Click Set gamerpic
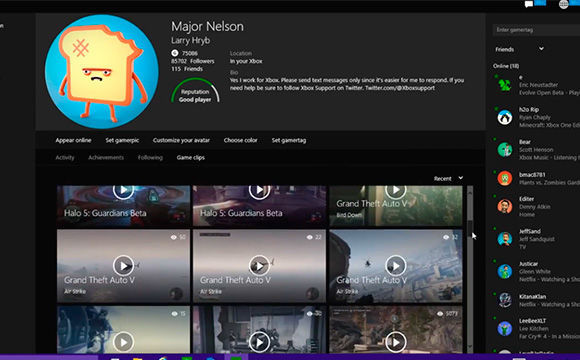This screenshot has height=360, width=580. pos(122,140)
